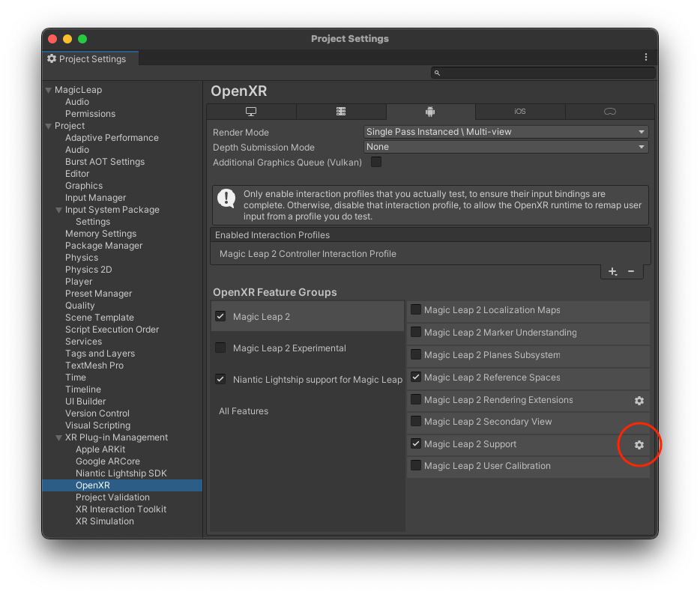Open Graphics settings
The image size is (700, 594).
click(x=84, y=186)
